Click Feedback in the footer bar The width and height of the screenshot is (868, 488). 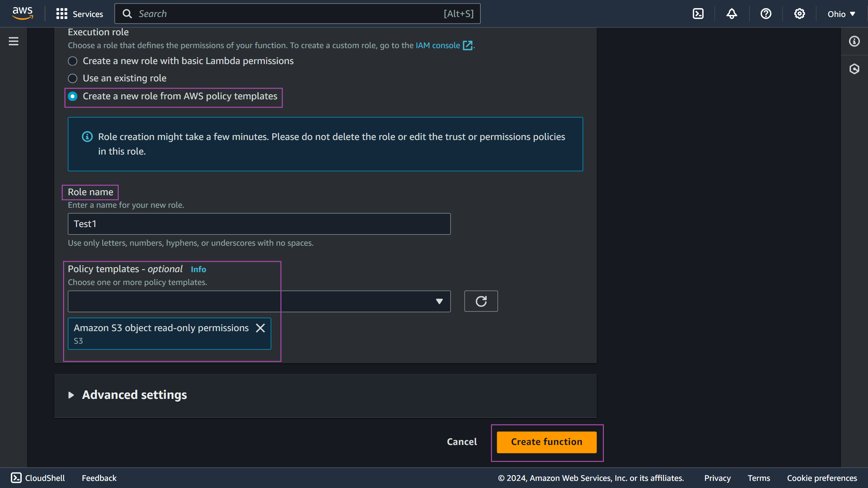point(99,478)
